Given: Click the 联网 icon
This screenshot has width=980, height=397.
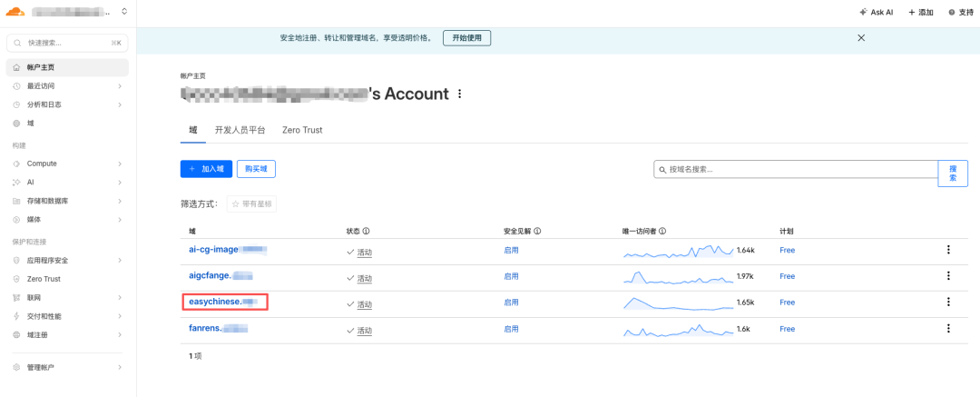Looking at the screenshot, I should click(x=16, y=297).
